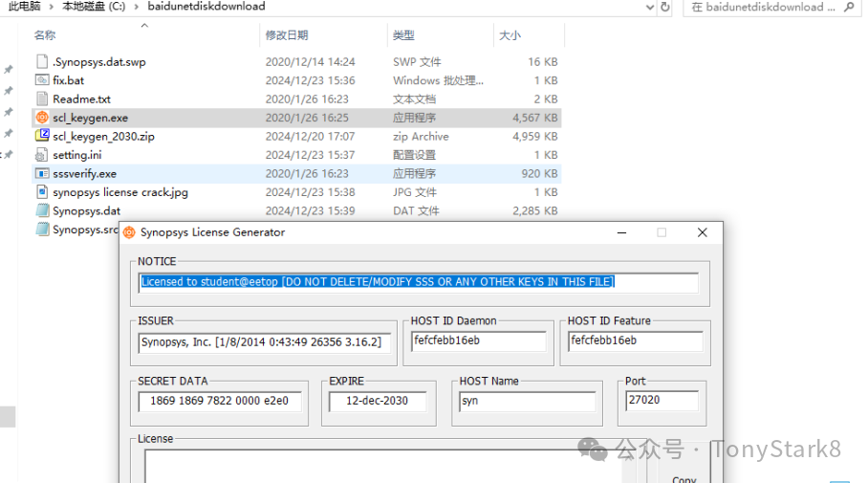Click the search magnifier icon
This screenshot has height=483, width=868.
click(x=849, y=8)
